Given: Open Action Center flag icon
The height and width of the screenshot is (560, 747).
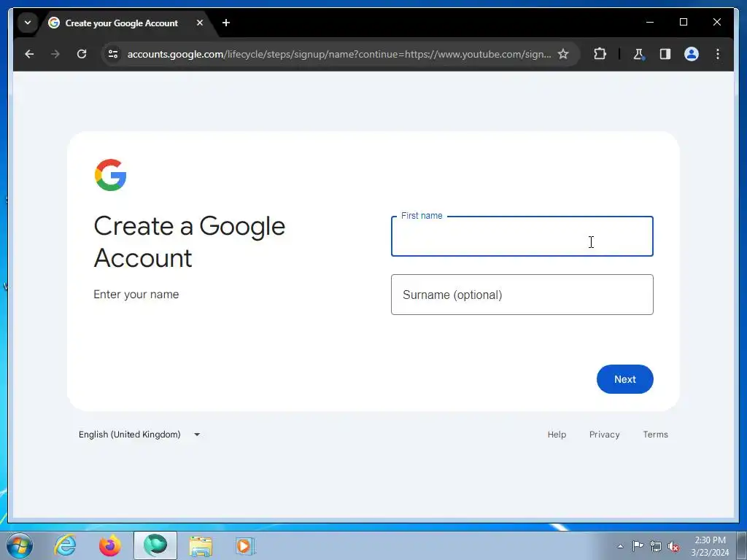Looking at the screenshot, I should coord(638,546).
